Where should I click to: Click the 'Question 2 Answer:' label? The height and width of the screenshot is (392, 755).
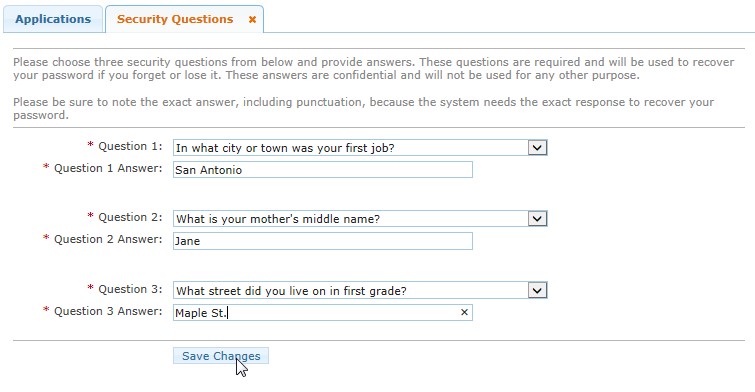click(108, 239)
